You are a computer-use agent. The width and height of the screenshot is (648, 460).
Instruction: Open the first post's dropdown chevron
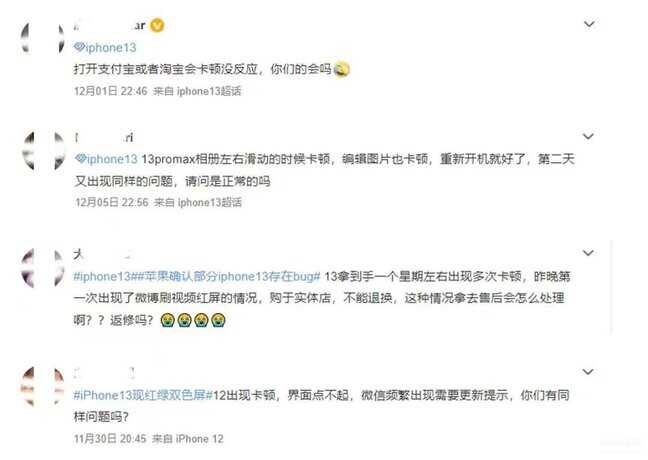[589, 24]
